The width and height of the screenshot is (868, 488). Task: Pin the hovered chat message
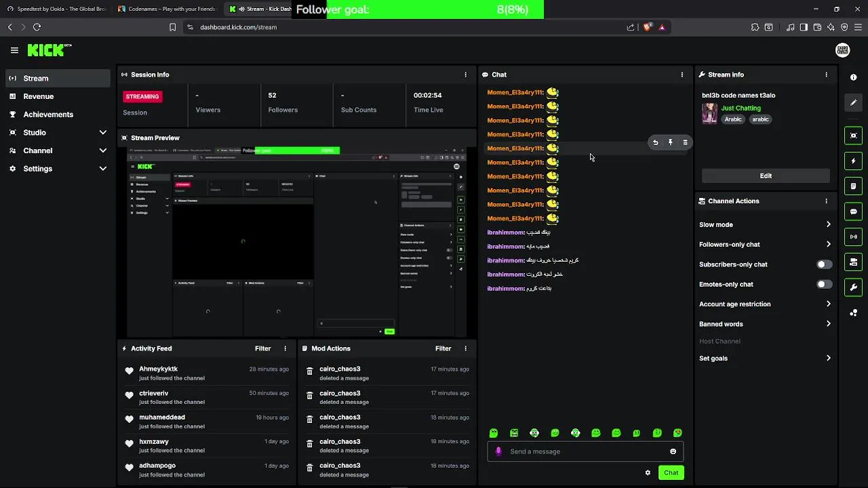coord(670,142)
